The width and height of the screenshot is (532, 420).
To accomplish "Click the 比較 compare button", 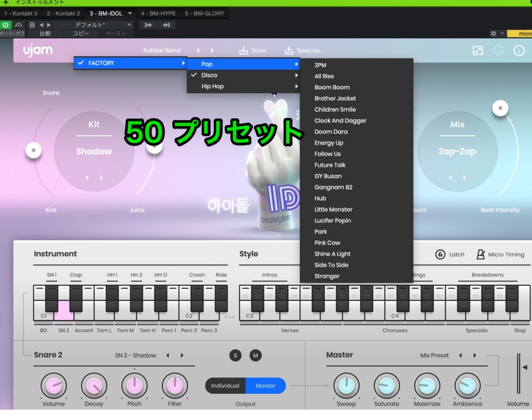I will tap(46, 33).
